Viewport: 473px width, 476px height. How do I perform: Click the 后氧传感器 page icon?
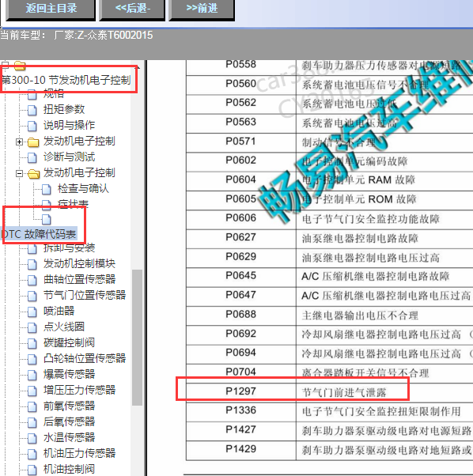(32, 422)
